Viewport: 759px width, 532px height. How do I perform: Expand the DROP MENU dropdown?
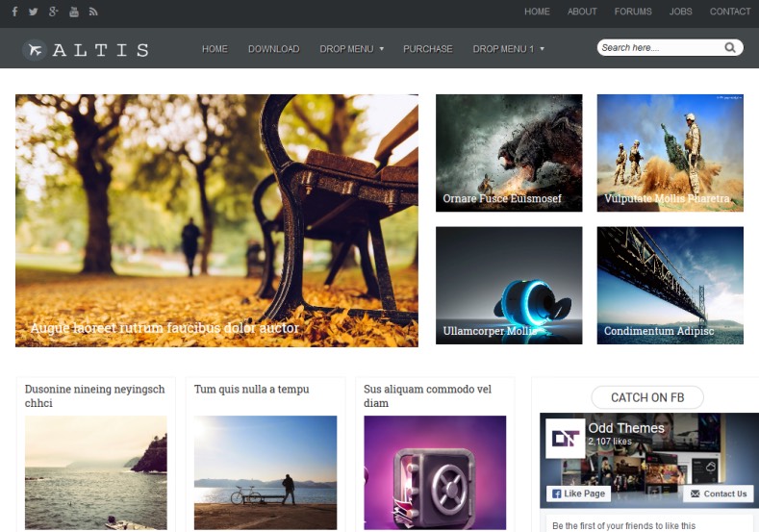point(352,49)
